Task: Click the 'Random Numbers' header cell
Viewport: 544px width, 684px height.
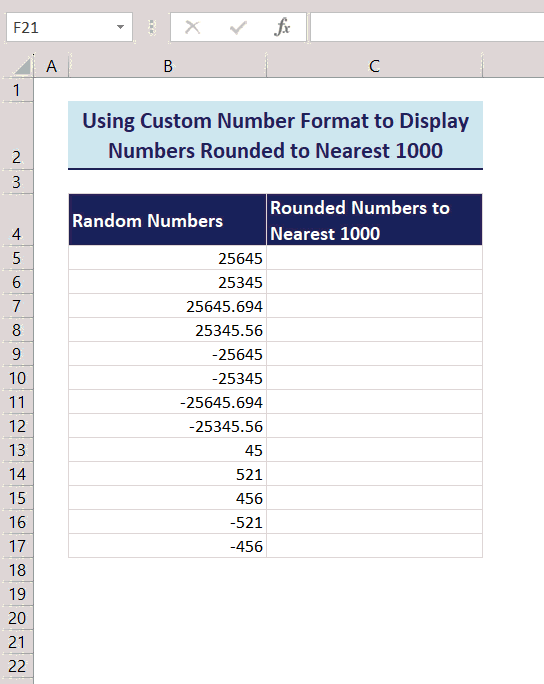Action: (x=168, y=219)
